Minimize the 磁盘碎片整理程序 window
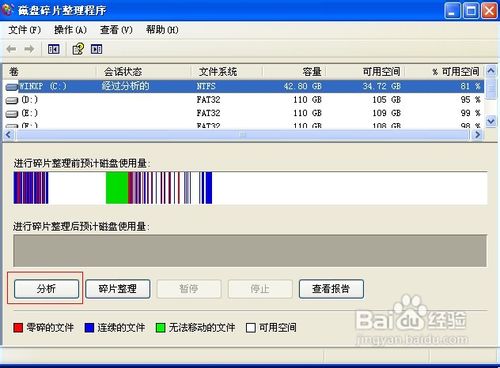This screenshot has width=500, height=368. click(x=452, y=11)
